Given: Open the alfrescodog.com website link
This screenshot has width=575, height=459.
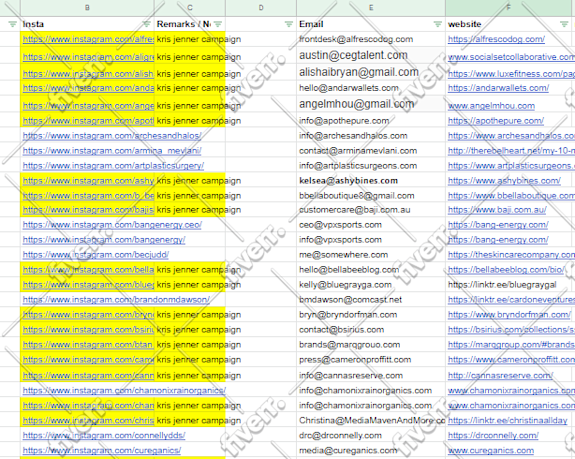Looking at the screenshot, I should 496,39.
